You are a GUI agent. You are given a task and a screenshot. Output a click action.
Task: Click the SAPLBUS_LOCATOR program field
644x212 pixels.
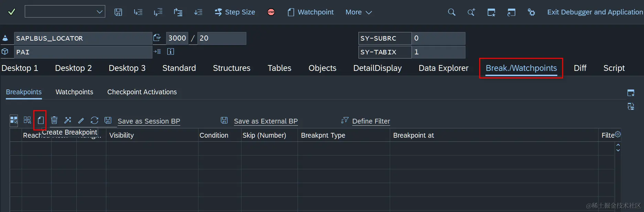[83, 38]
